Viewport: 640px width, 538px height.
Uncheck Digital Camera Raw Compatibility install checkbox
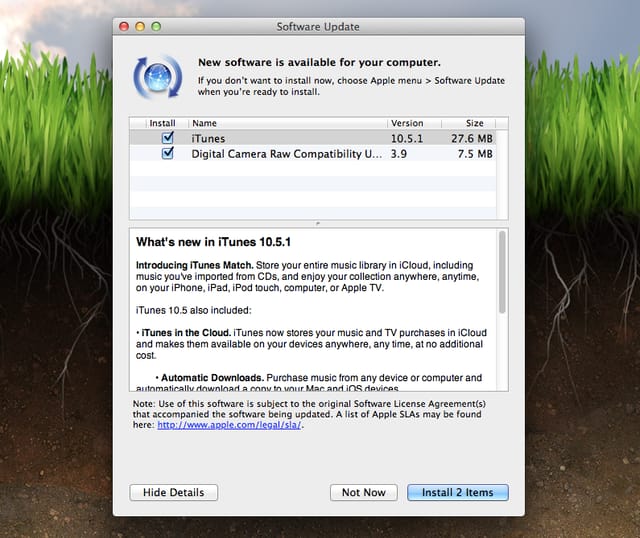167,153
